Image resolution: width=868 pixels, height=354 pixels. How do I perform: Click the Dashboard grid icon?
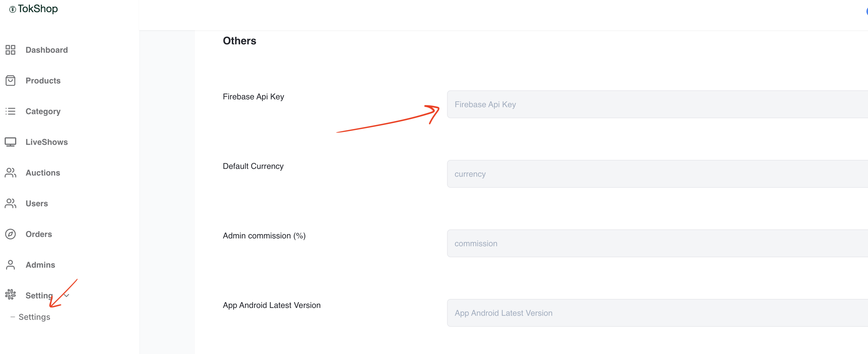click(10, 50)
